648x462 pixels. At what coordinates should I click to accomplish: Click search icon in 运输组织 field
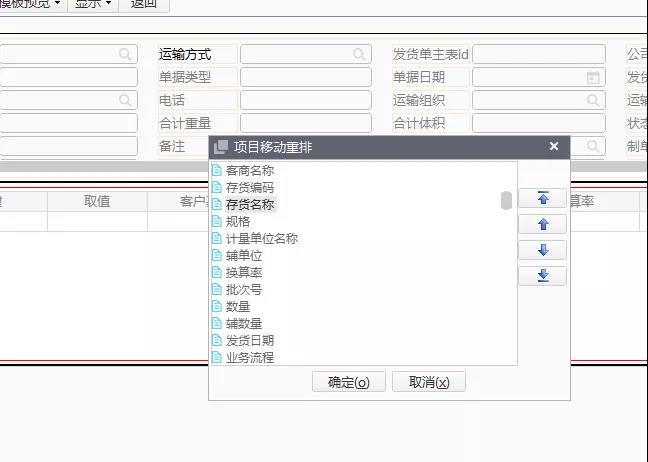593,100
